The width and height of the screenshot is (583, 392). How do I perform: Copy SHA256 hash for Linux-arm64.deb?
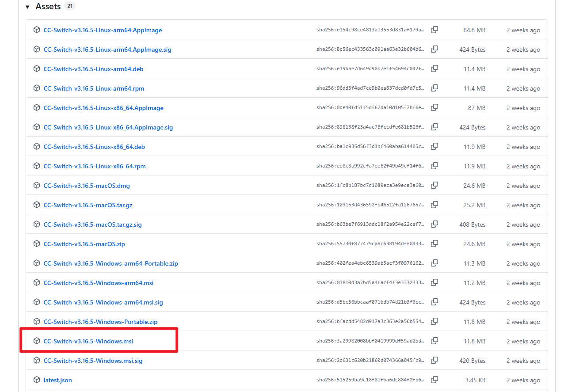(434, 69)
